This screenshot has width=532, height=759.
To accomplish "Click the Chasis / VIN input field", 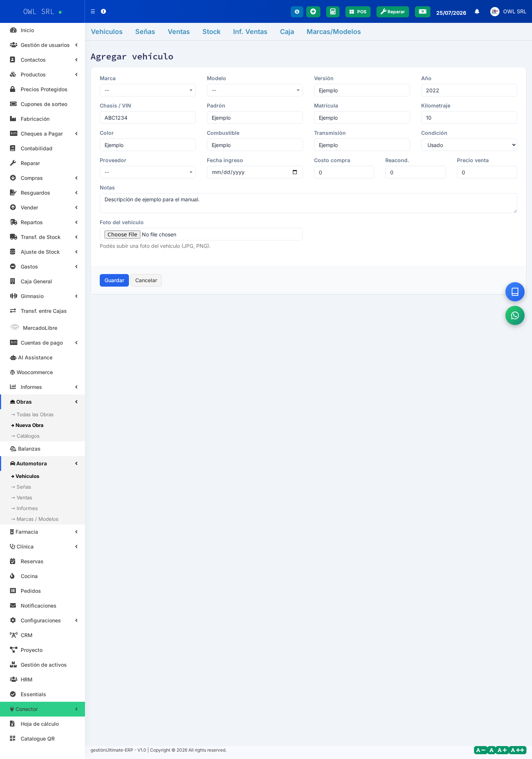I will 148,117.
